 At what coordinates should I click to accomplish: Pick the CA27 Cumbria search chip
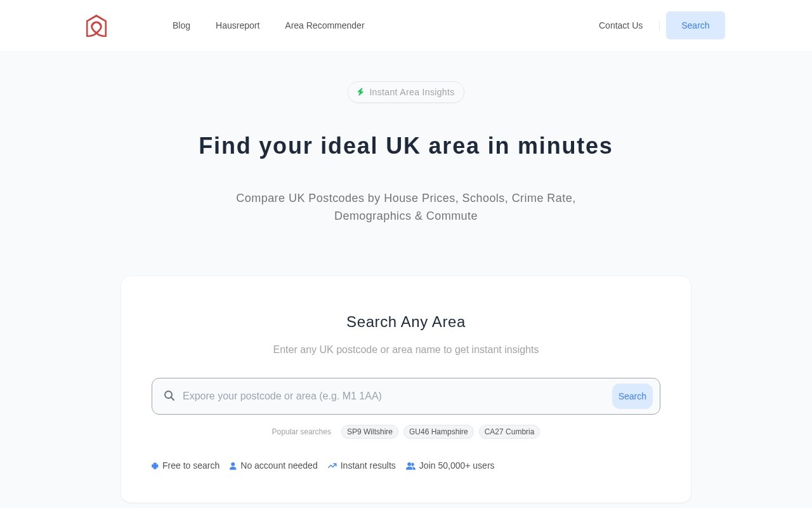pos(509,432)
